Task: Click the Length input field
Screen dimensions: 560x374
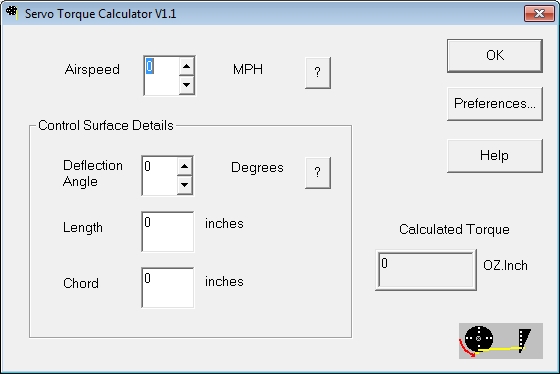Action: 168,231
